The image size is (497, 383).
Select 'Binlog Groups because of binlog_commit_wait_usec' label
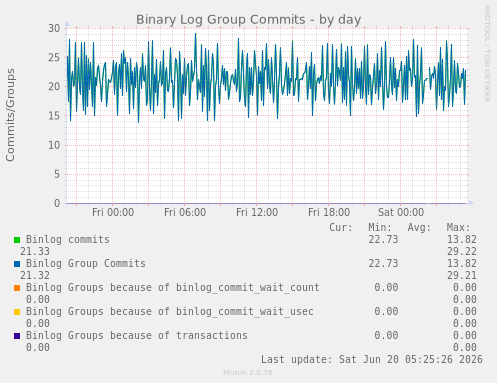[x=170, y=312]
